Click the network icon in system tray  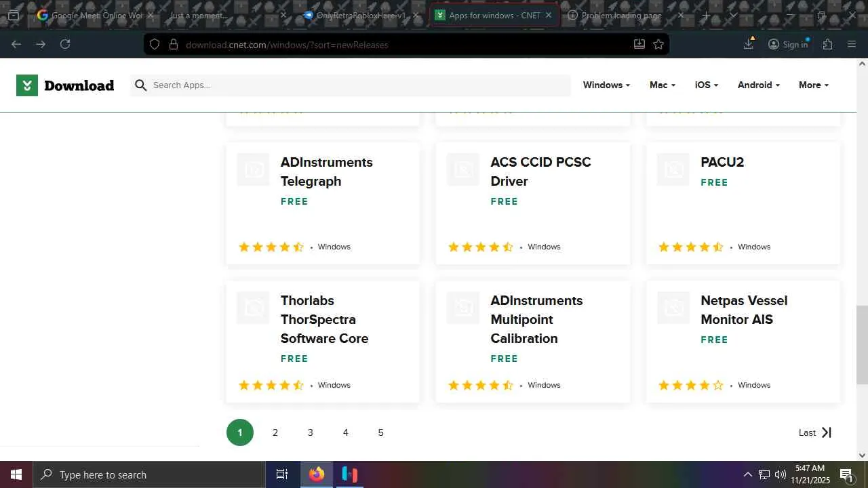pos(764,474)
